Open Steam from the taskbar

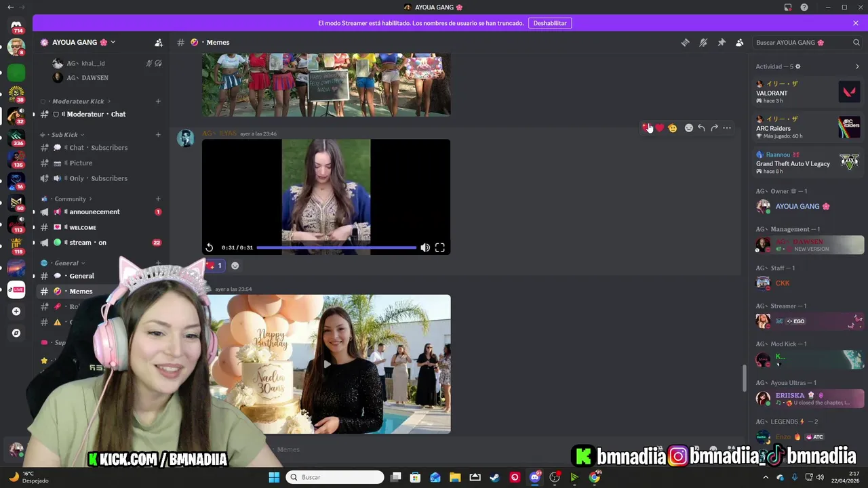(x=494, y=477)
